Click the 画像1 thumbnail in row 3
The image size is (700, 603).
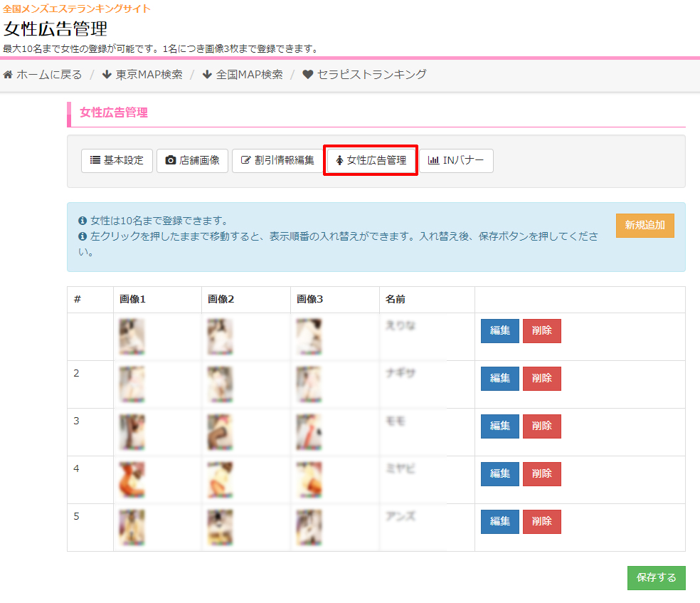pyautogui.click(x=132, y=432)
